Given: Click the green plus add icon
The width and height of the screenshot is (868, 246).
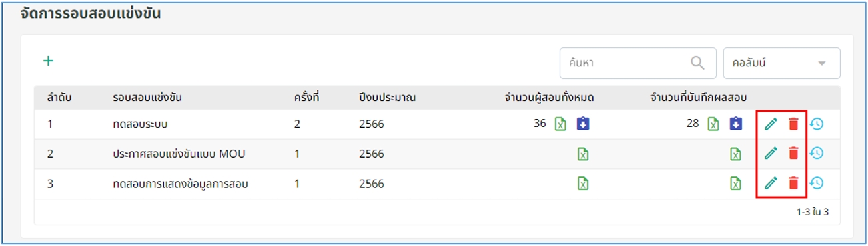Looking at the screenshot, I should point(48,61).
